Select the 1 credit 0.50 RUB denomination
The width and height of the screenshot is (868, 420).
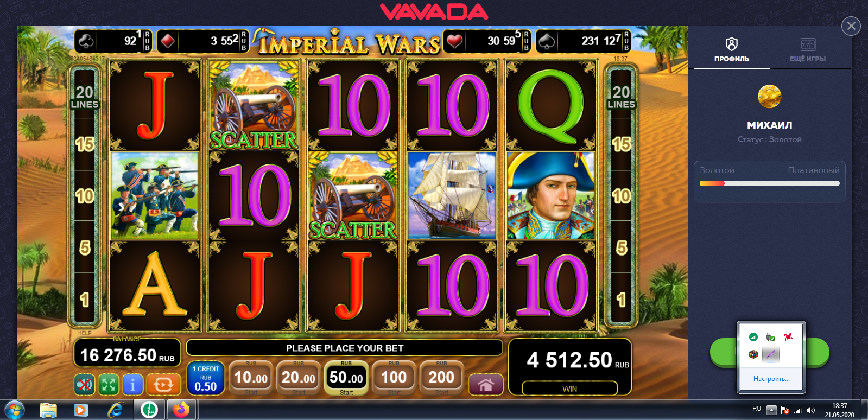point(205,378)
